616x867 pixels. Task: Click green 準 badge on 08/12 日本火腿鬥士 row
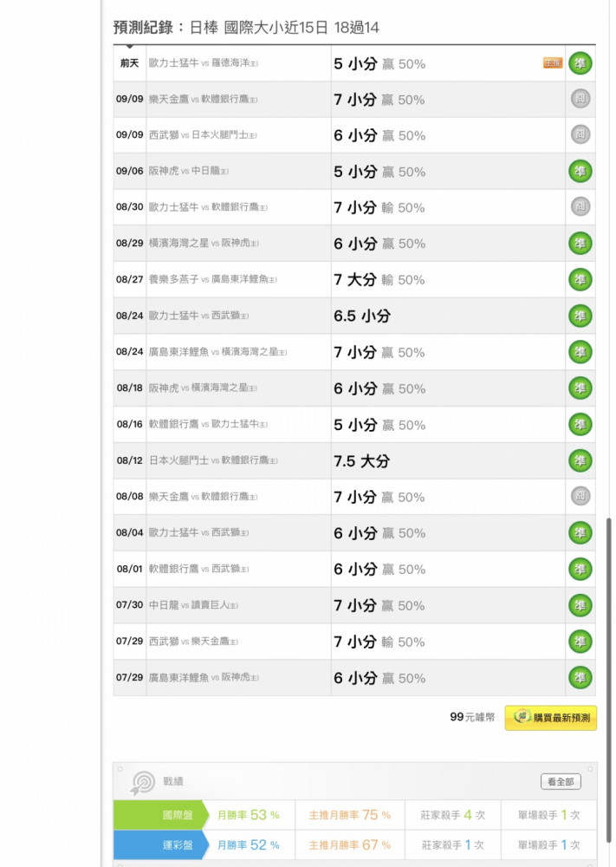pos(580,460)
